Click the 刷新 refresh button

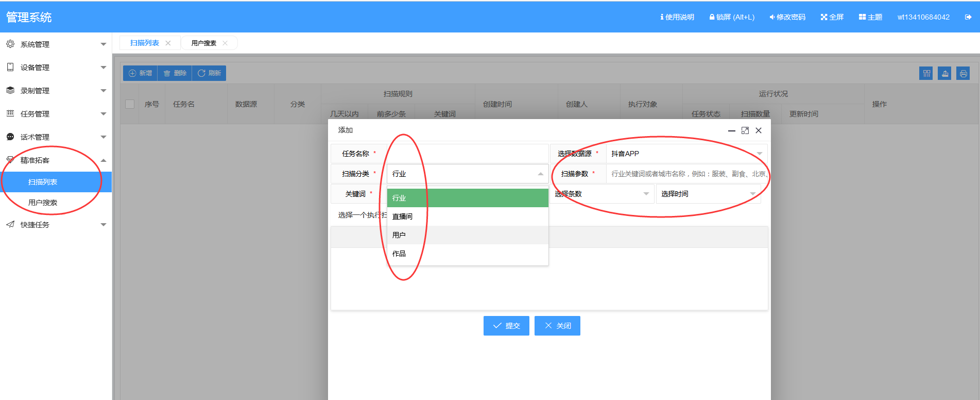pos(209,73)
